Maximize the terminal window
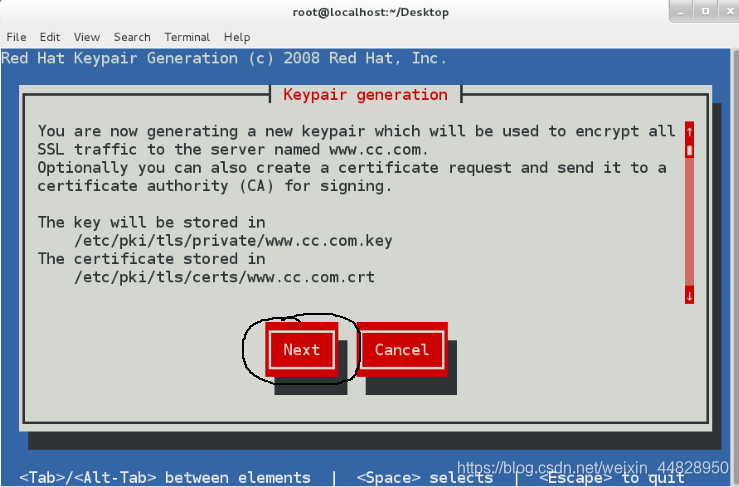Screen dimensions: 739x487 705,11
